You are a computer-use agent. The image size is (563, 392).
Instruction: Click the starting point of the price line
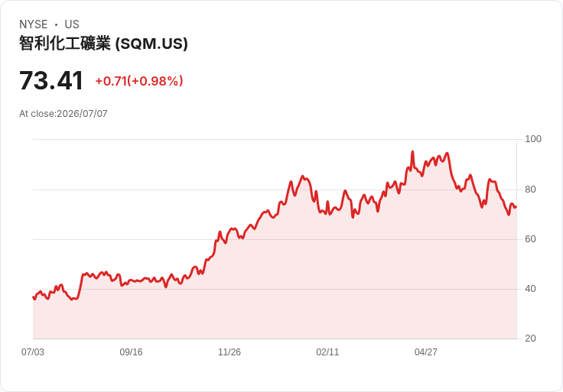[34, 297]
